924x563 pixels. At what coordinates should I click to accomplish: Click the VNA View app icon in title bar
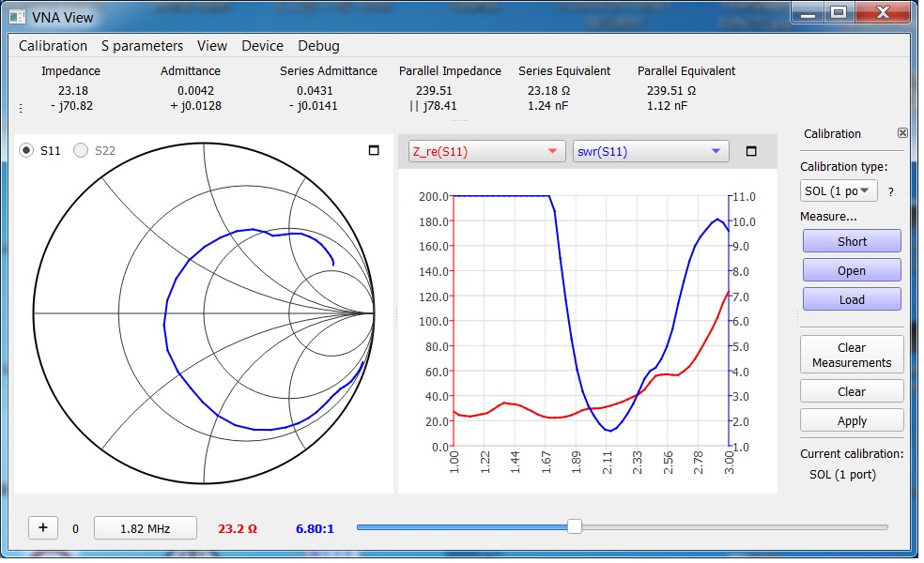18,16
